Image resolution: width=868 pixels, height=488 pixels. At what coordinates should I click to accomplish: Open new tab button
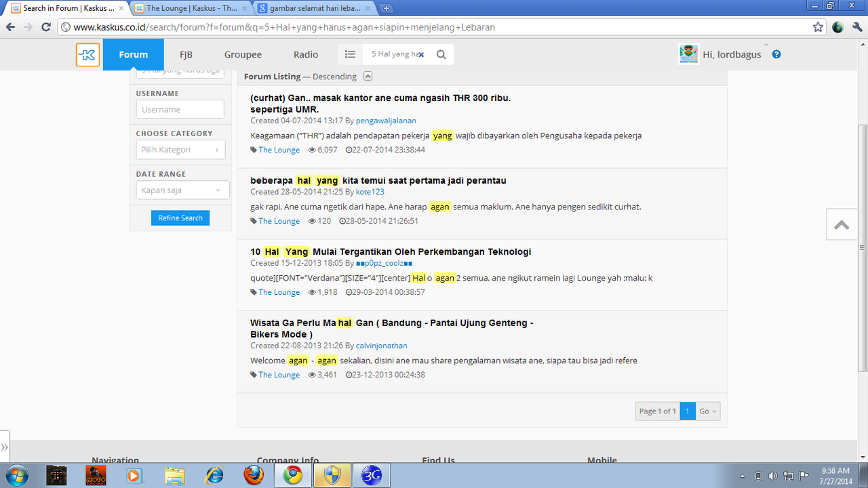coord(386,8)
